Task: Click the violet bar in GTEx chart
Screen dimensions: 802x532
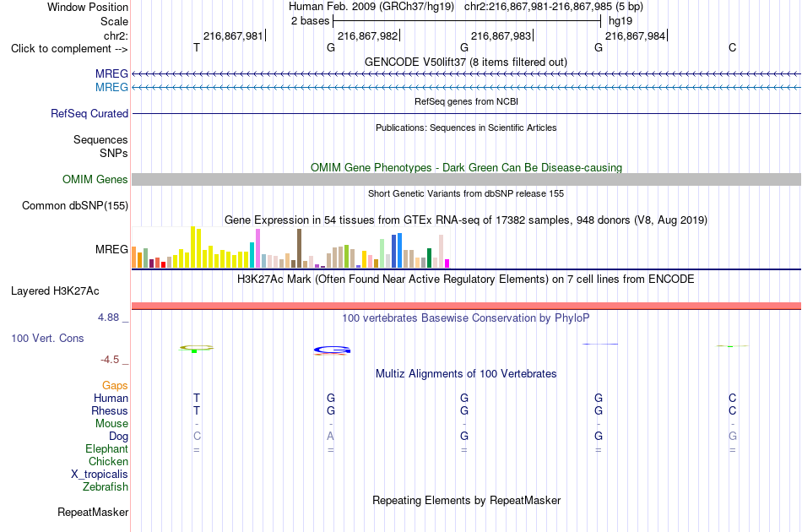Action: click(257, 248)
